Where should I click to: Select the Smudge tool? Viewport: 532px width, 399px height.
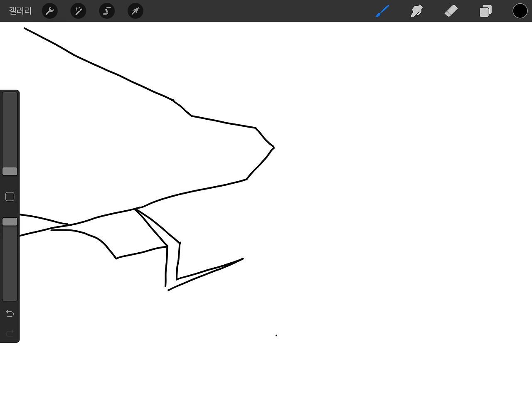click(x=416, y=11)
